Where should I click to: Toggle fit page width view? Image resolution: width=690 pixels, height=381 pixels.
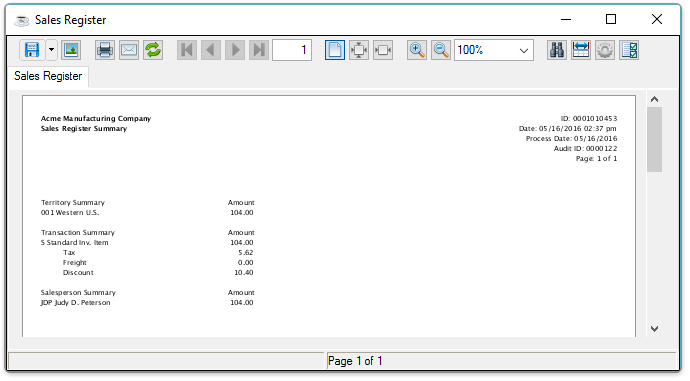pos(383,50)
